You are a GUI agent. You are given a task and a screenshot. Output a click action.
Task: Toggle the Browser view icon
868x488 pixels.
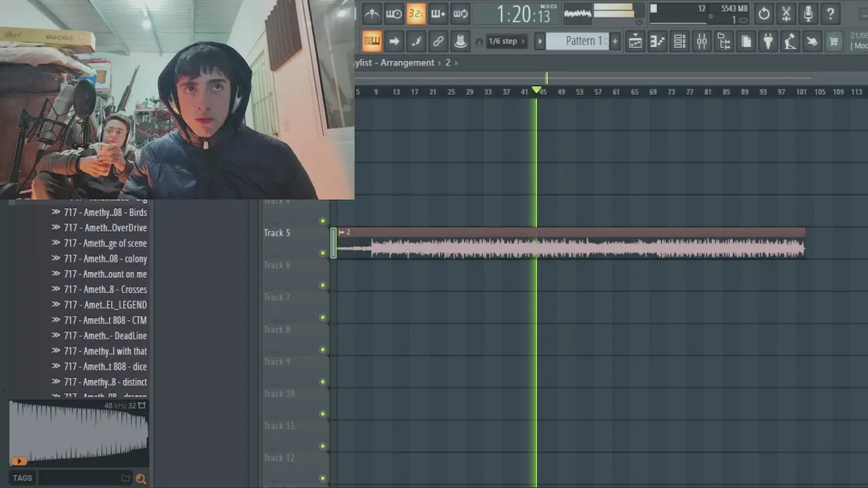724,42
